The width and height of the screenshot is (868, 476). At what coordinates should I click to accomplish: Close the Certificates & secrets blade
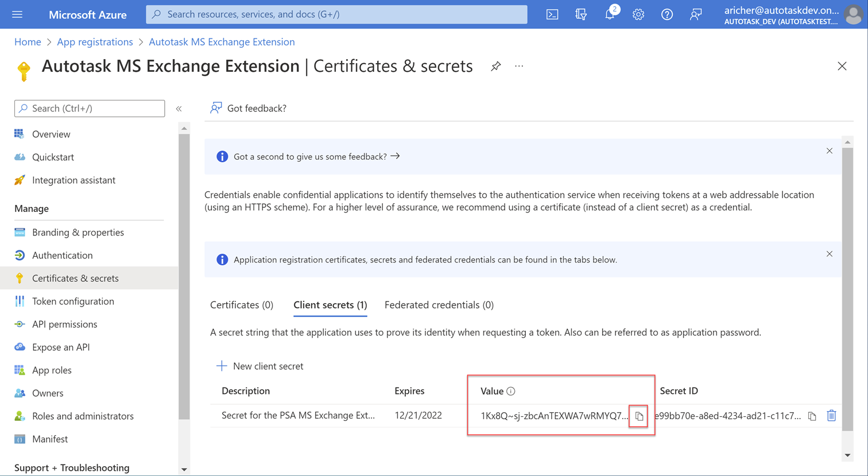(x=842, y=66)
